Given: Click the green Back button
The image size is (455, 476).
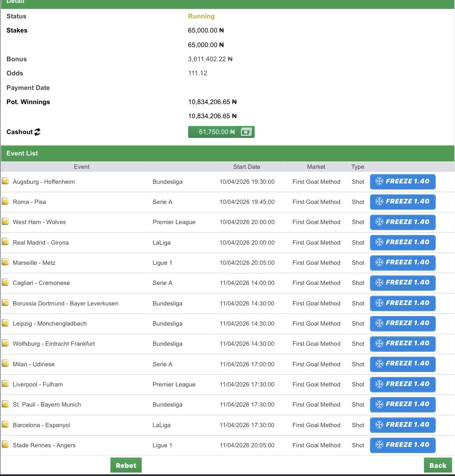Looking at the screenshot, I should (438, 465).
